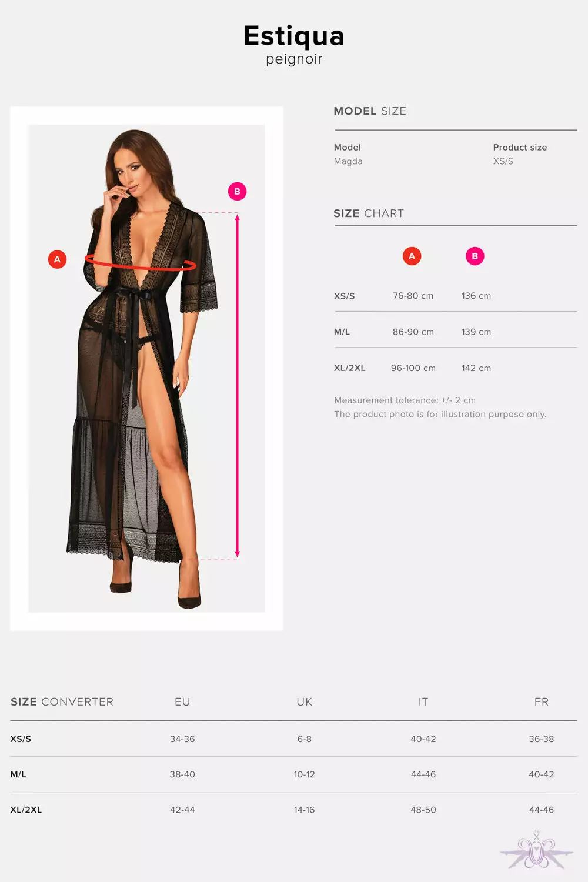Click the red bust measurement ellipse
588x882 pixels.
[140, 263]
